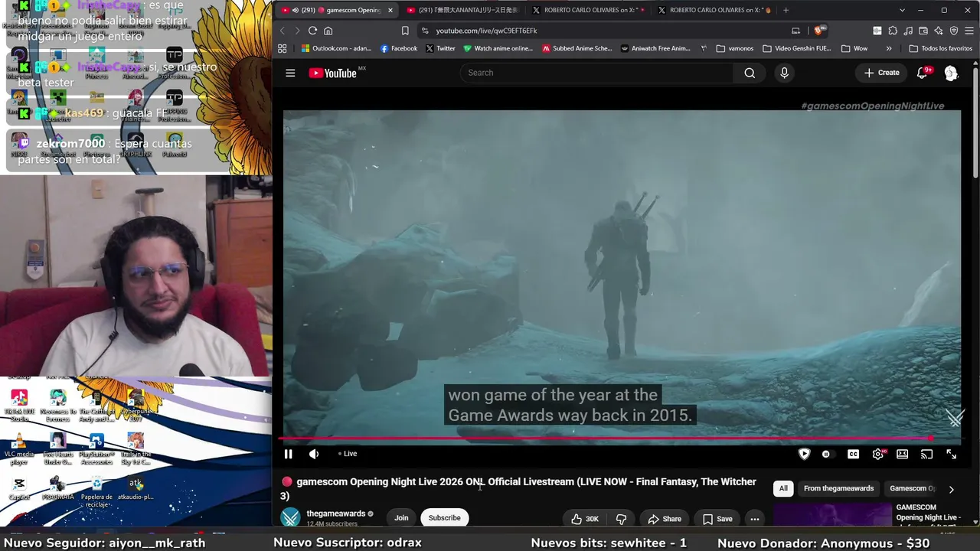Open Todos los favoritos folder

click(x=940, y=48)
